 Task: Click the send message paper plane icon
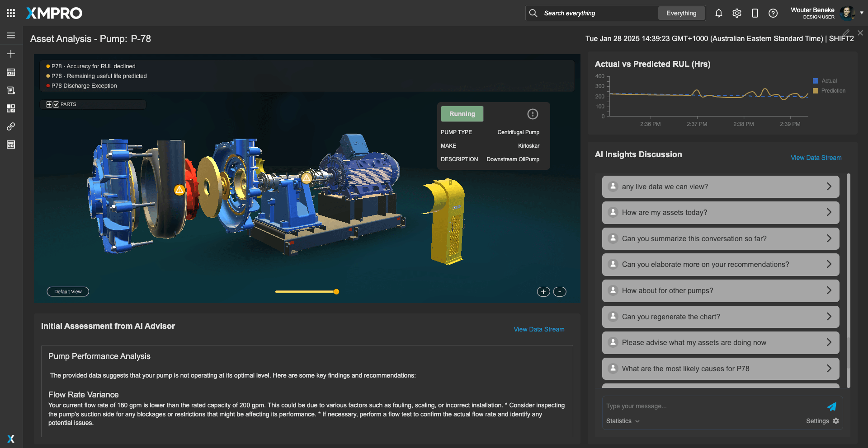point(831,406)
